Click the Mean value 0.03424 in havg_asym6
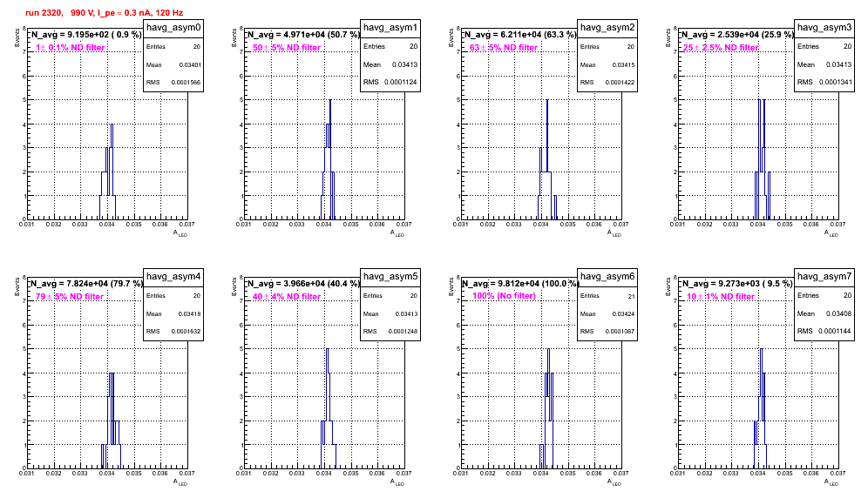 pos(624,313)
